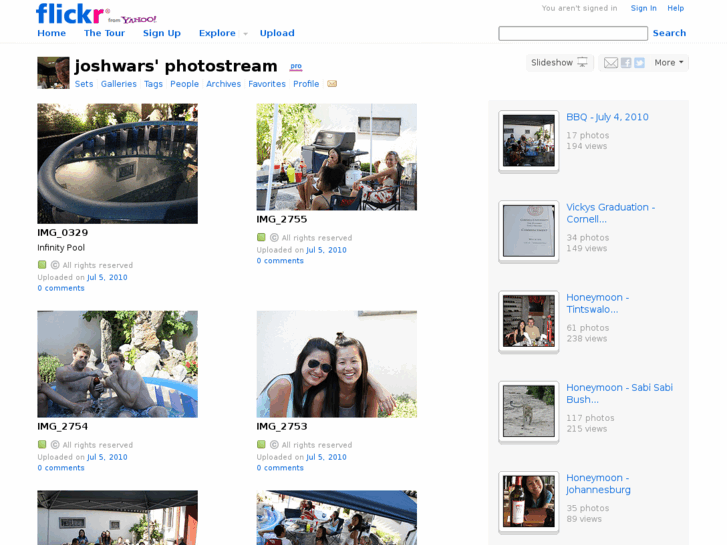Open the BBQ - July 4, 2010 set

607,117
